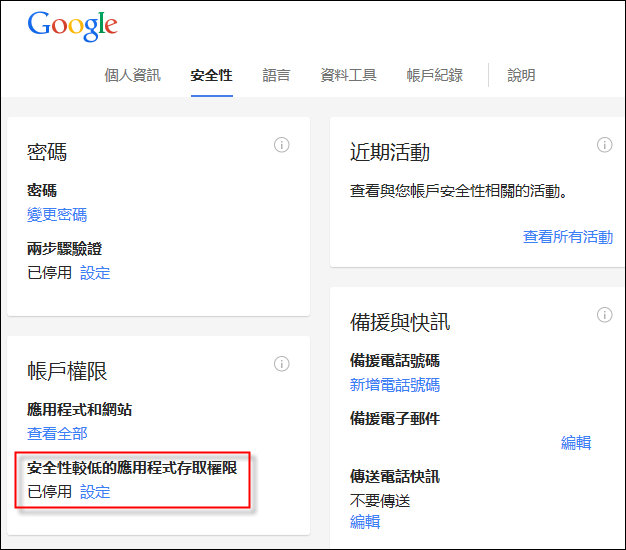Click bold 密碼 label above 變更密碼
The width and height of the screenshot is (626, 550).
click(42, 190)
